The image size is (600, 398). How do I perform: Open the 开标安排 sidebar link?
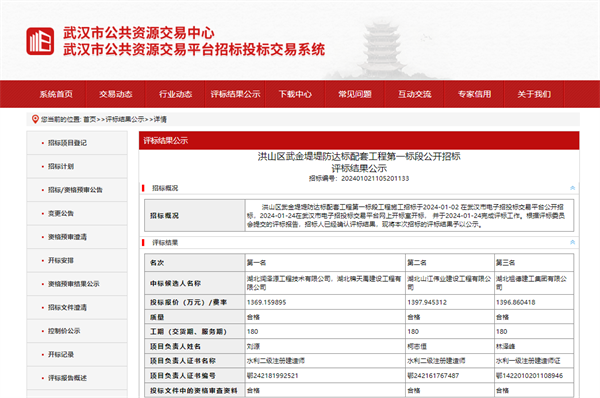(x=61, y=260)
